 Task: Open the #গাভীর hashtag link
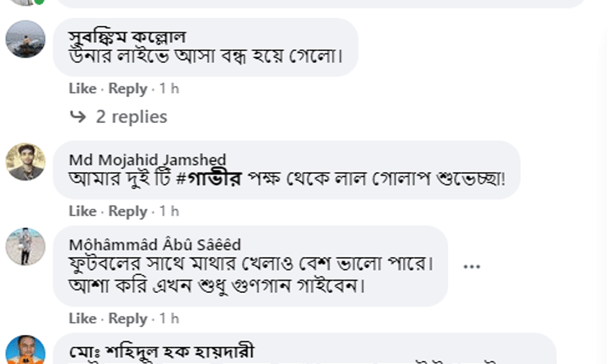pos(209,179)
